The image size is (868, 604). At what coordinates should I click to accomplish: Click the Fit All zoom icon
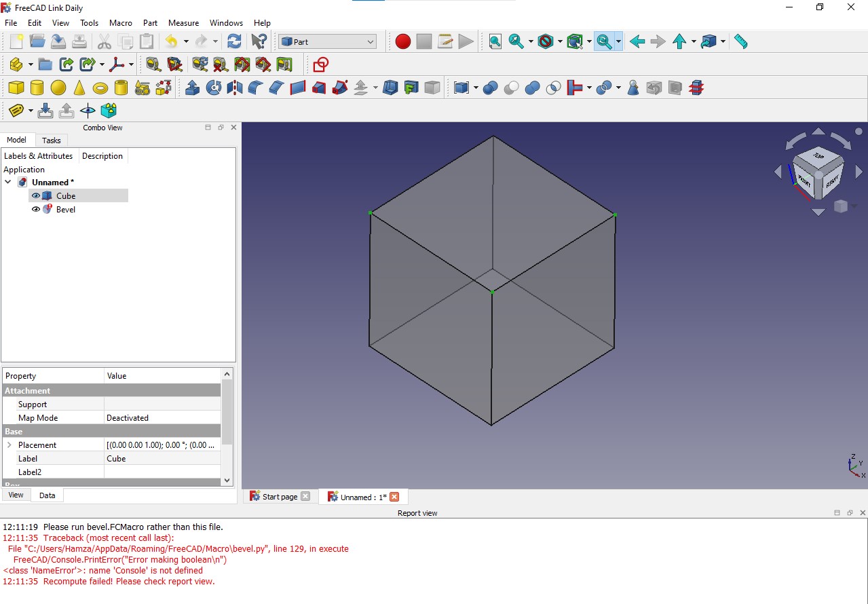[494, 41]
